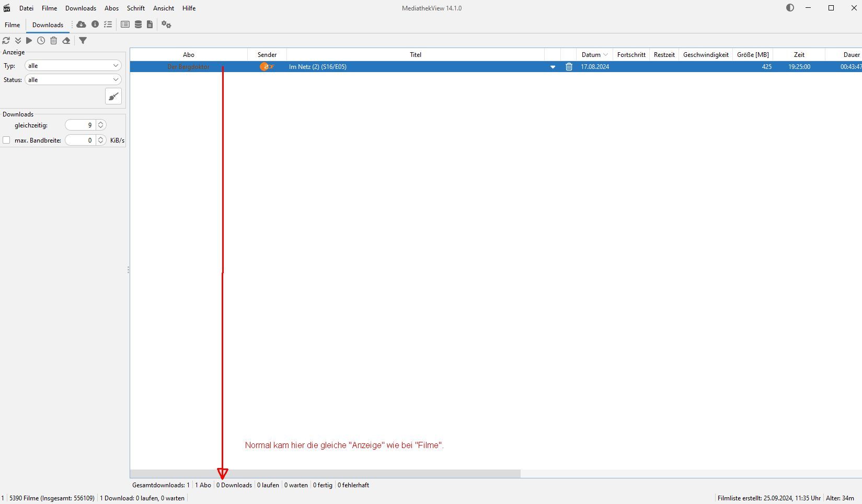Viewport: 862px width, 504px height.
Task: Click the side panel splitter handle
Action: [x=128, y=270]
